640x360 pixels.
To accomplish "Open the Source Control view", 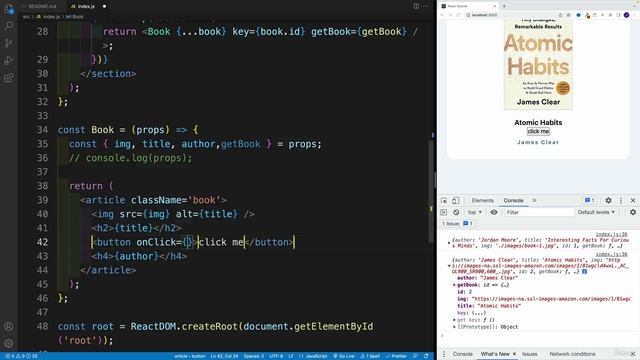I will tap(9, 43).
